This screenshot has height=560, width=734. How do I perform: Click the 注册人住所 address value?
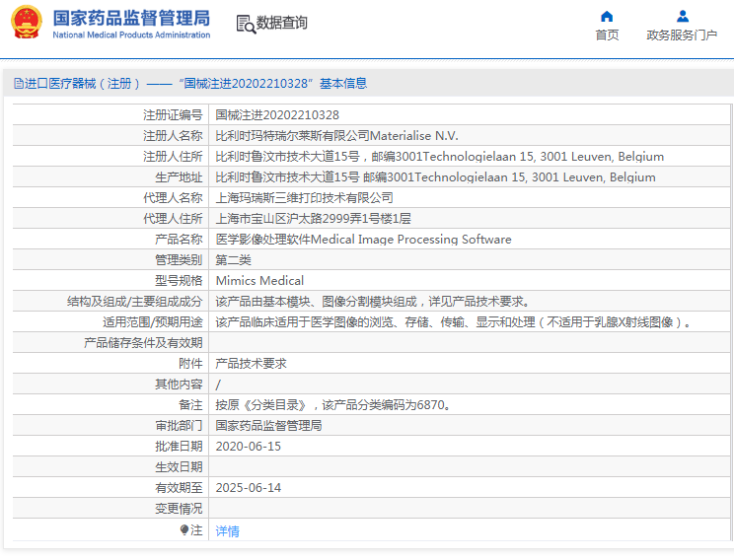440,156
